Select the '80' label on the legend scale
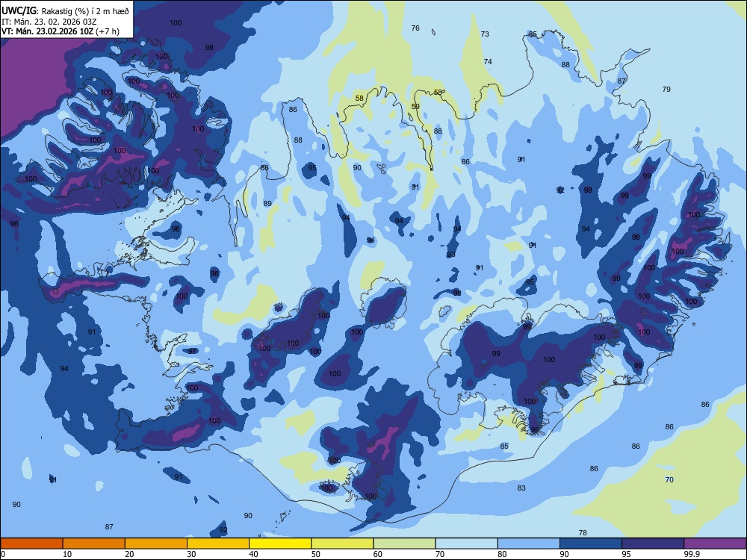The height and width of the screenshot is (560, 747). (x=503, y=554)
